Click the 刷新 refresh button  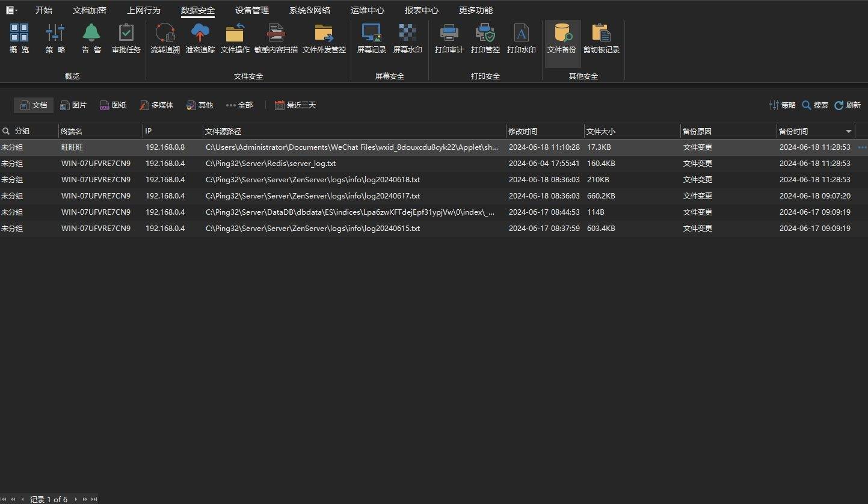point(848,105)
